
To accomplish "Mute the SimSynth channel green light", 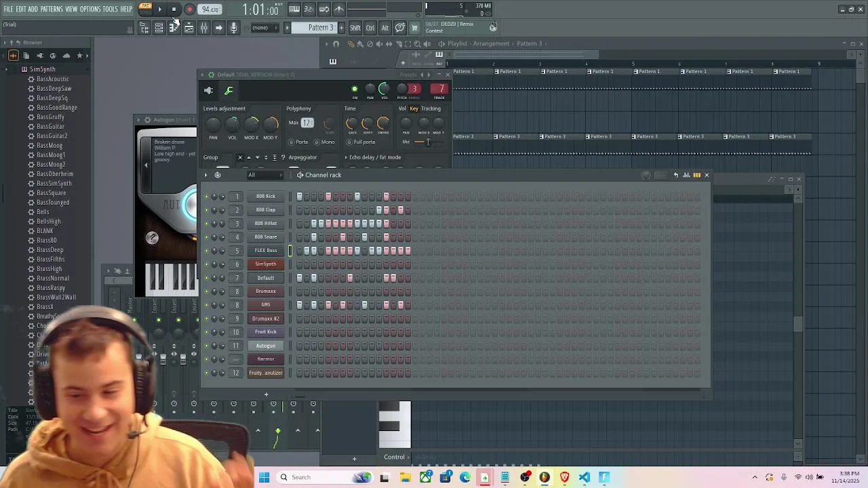I will [x=207, y=264].
